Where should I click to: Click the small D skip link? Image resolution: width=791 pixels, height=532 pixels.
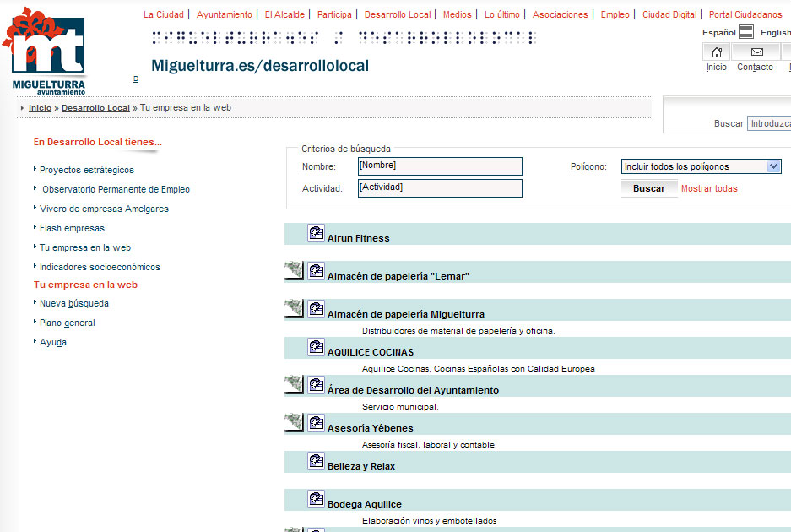(x=136, y=79)
